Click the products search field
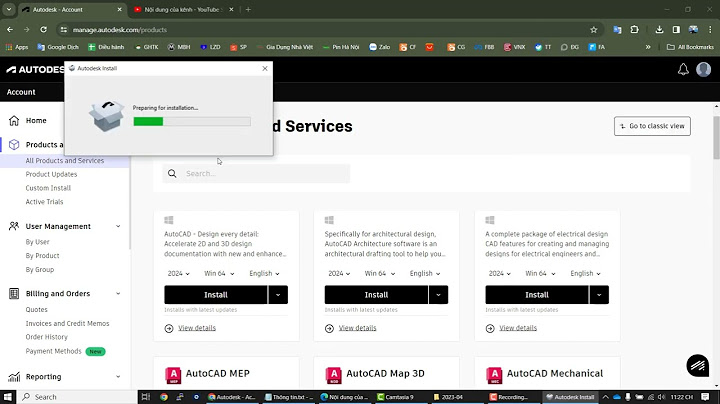This screenshot has height=404, width=720. 256,174
